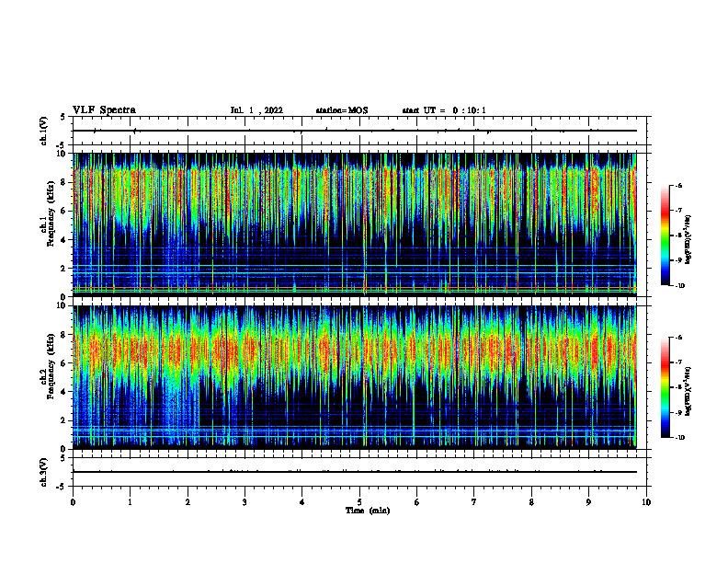
Task: Click the "ch.3(V)" waveform axis label
Action: [43, 472]
